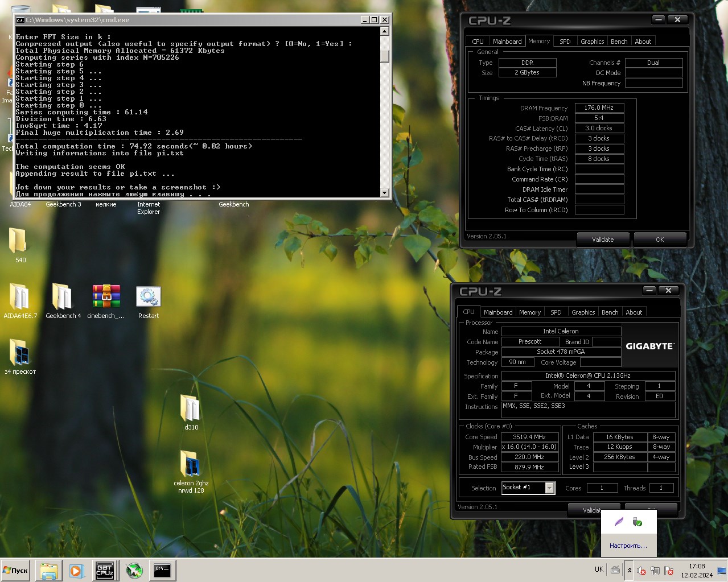Click the cmd window scroll down arrow

click(384, 192)
